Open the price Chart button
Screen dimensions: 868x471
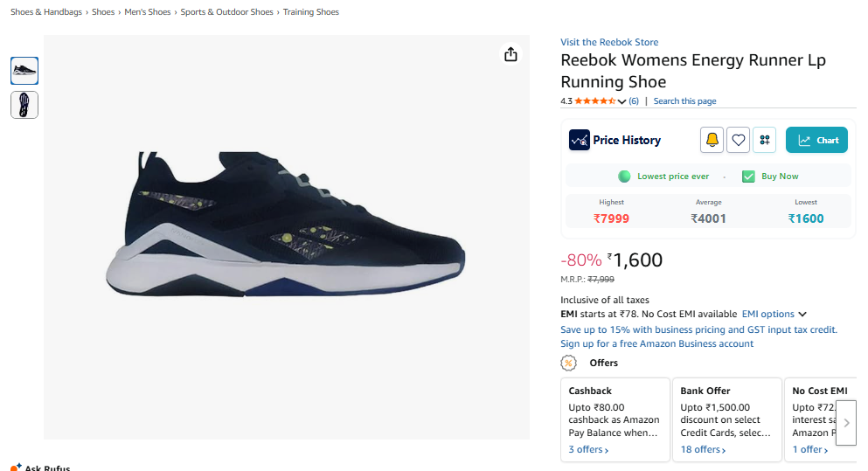pyautogui.click(x=816, y=140)
